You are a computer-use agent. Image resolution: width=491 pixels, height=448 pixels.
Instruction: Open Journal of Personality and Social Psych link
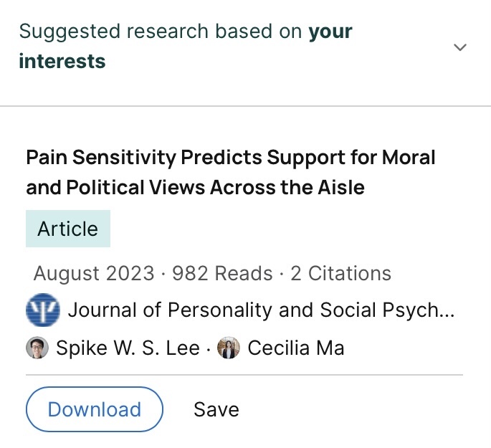(x=261, y=310)
